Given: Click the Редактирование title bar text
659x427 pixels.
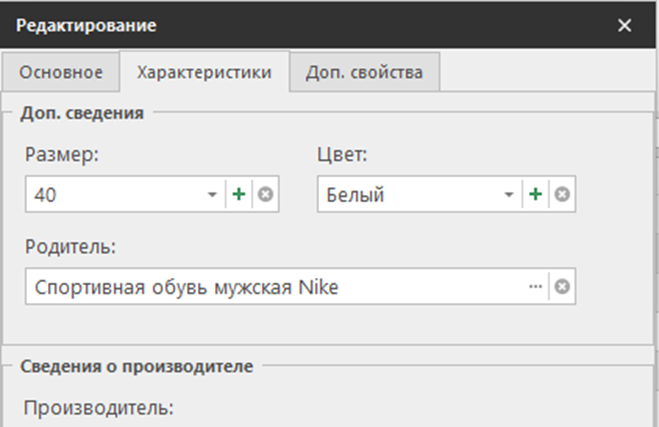Looking at the screenshot, I should coord(86,25).
